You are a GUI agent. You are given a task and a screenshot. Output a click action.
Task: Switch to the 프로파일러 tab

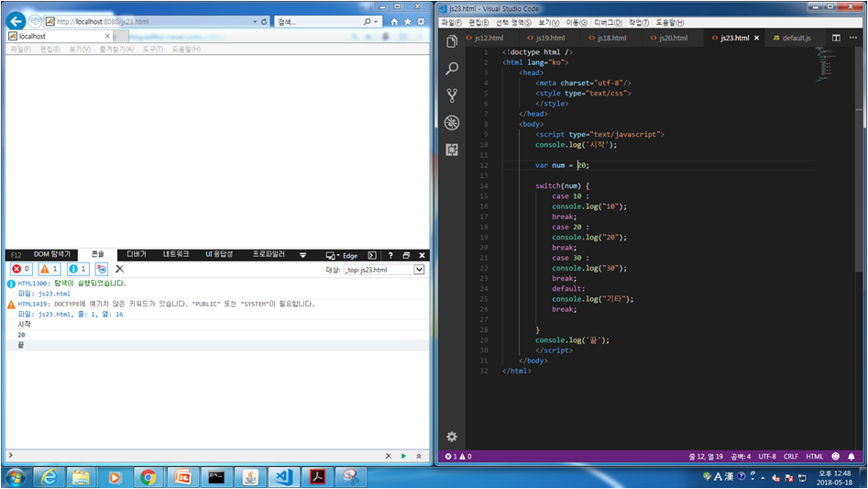tap(269, 254)
